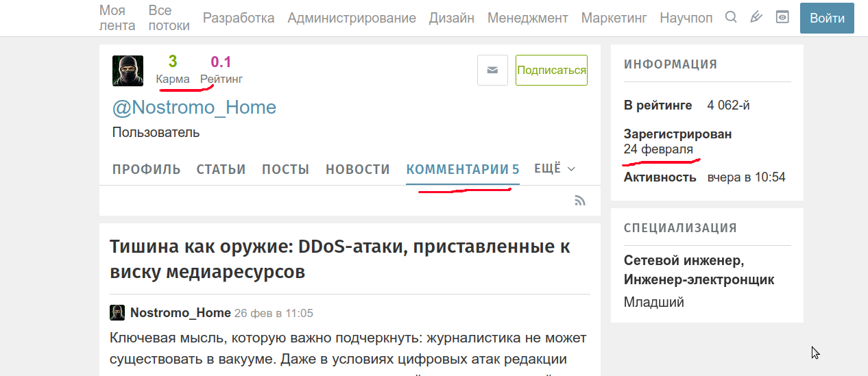
Task: Select the КОММЕНТАРИИ 5 tab
Action: (x=463, y=169)
